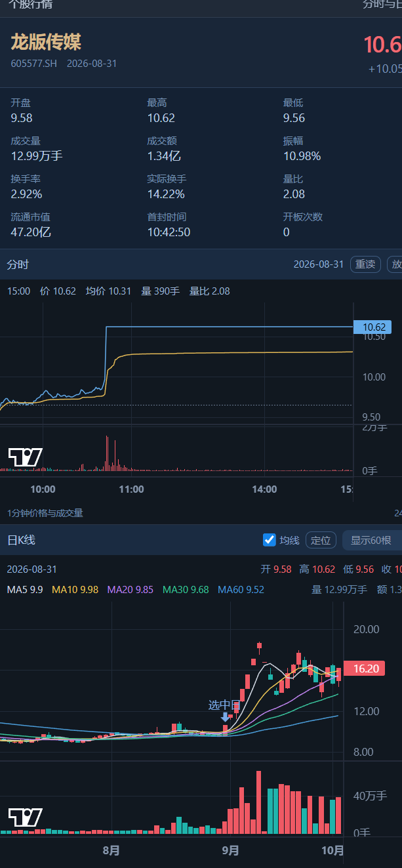Click the 10月 label on K-line time axis

(x=333, y=851)
